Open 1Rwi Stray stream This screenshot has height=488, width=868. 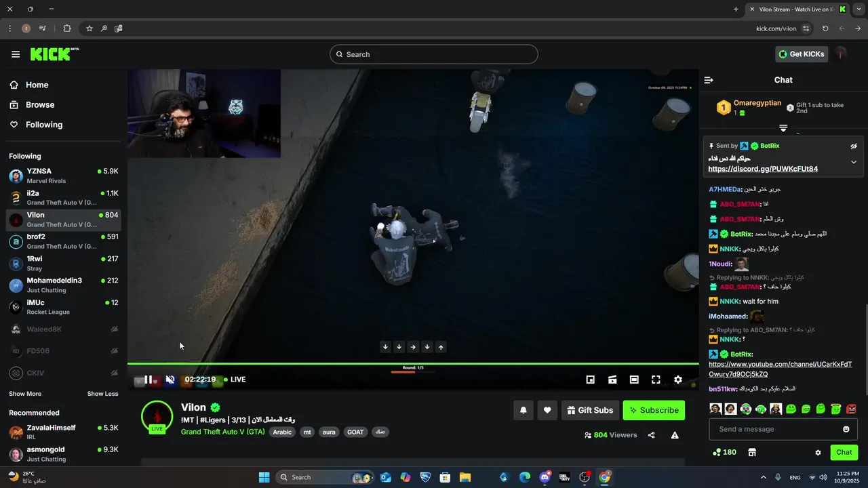pyautogui.click(x=64, y=263)
